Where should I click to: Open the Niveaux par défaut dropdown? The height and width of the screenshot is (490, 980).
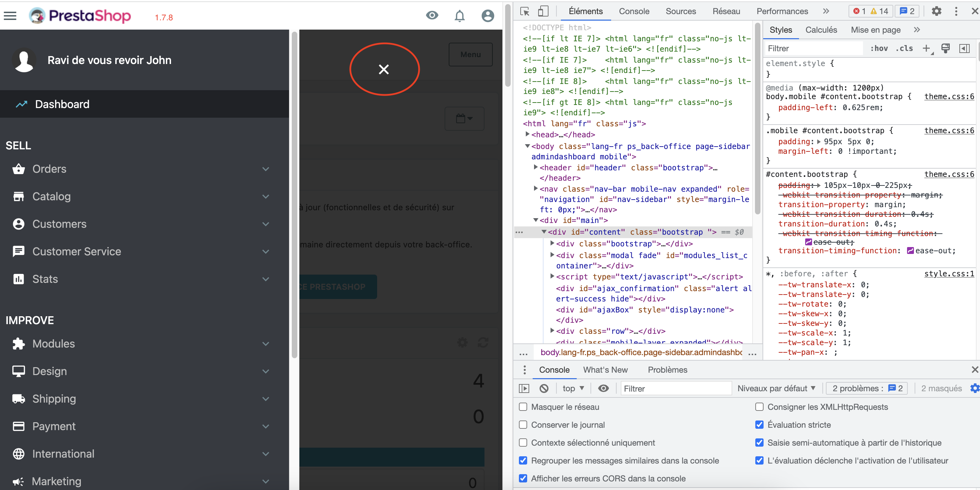coord(777,388)
